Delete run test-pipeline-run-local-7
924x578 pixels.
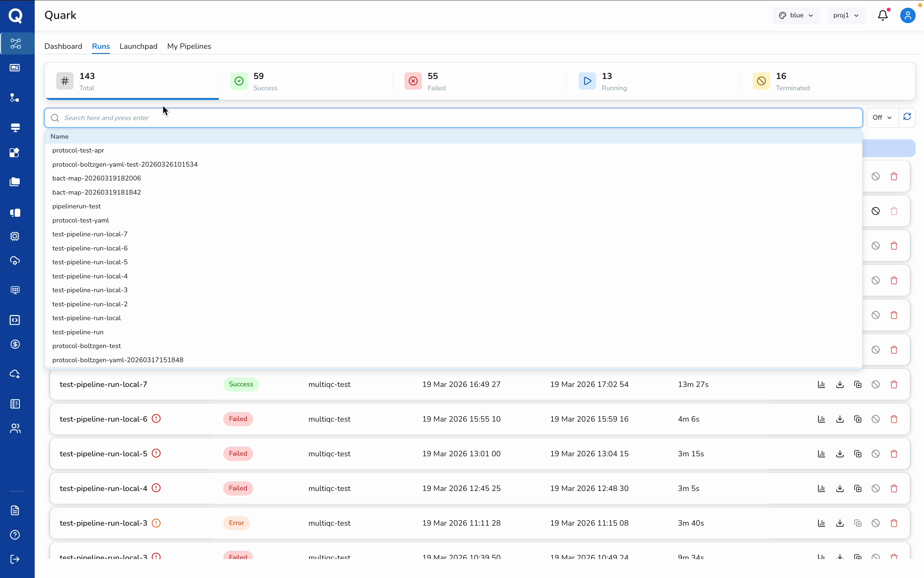pos(894,385)
